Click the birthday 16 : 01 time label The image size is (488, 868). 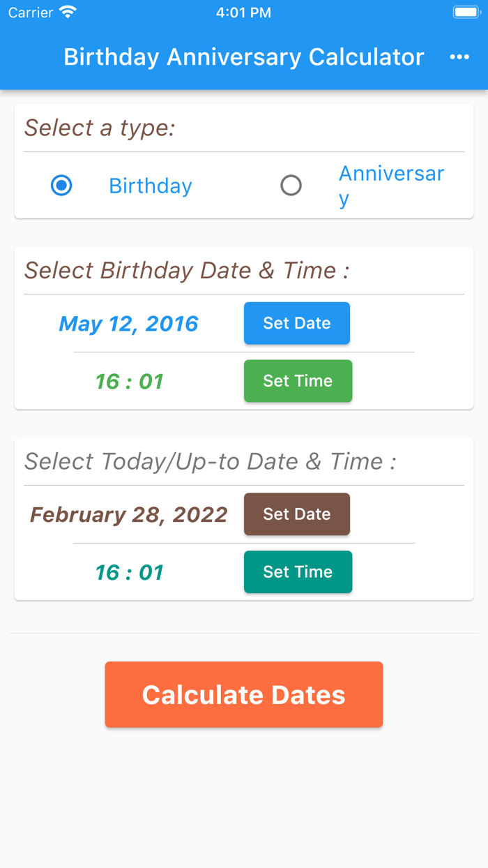click(x=128, y=381)
